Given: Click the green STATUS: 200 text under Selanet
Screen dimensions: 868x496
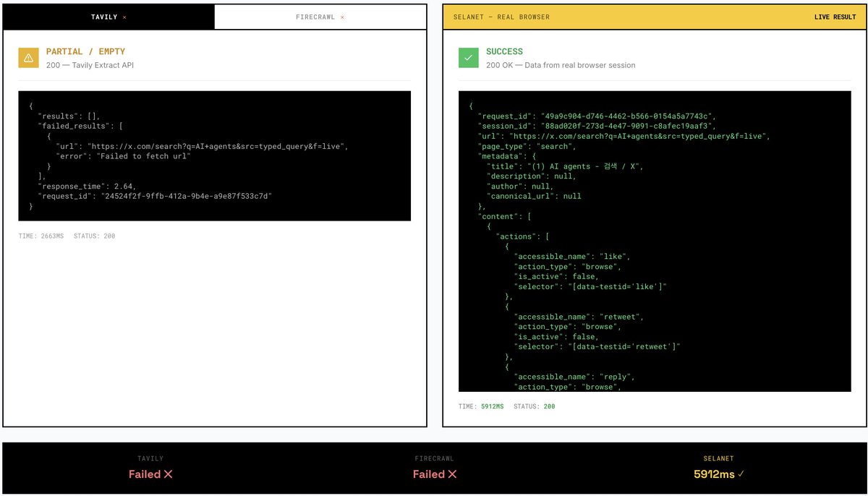Looking at the screenshot, I should coord(535,407).
